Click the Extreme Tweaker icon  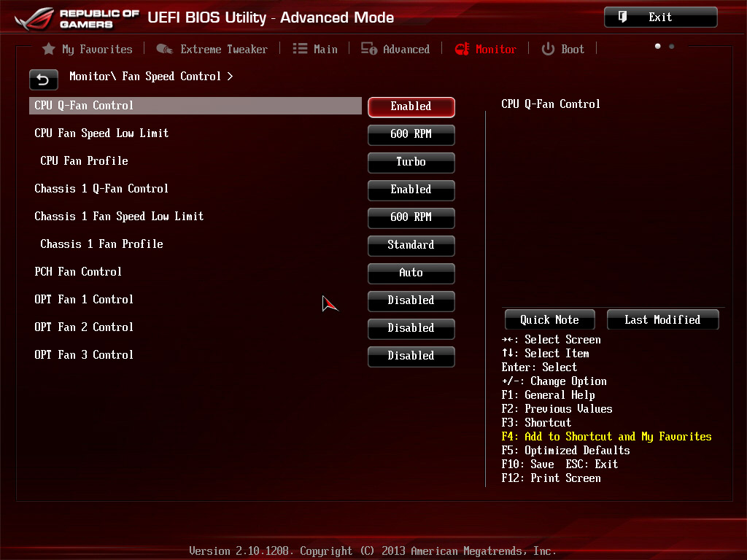[x=164, y=49]
